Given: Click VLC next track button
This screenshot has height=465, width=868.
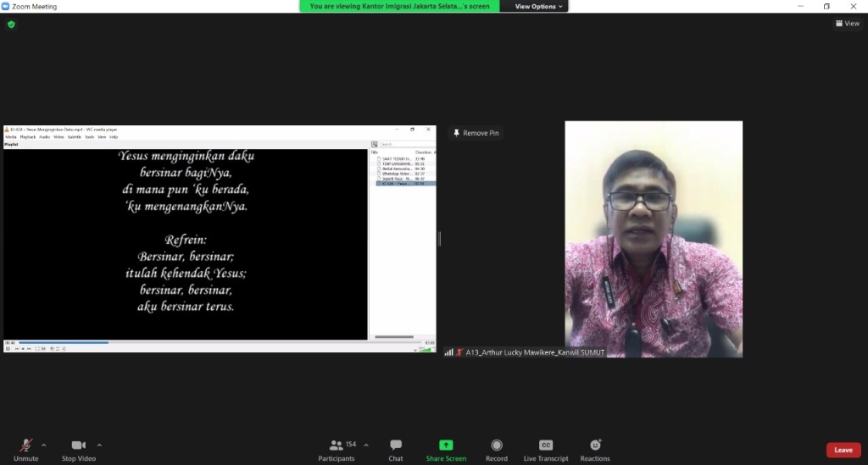Looking at the screenshot, I should pos(29,349).
